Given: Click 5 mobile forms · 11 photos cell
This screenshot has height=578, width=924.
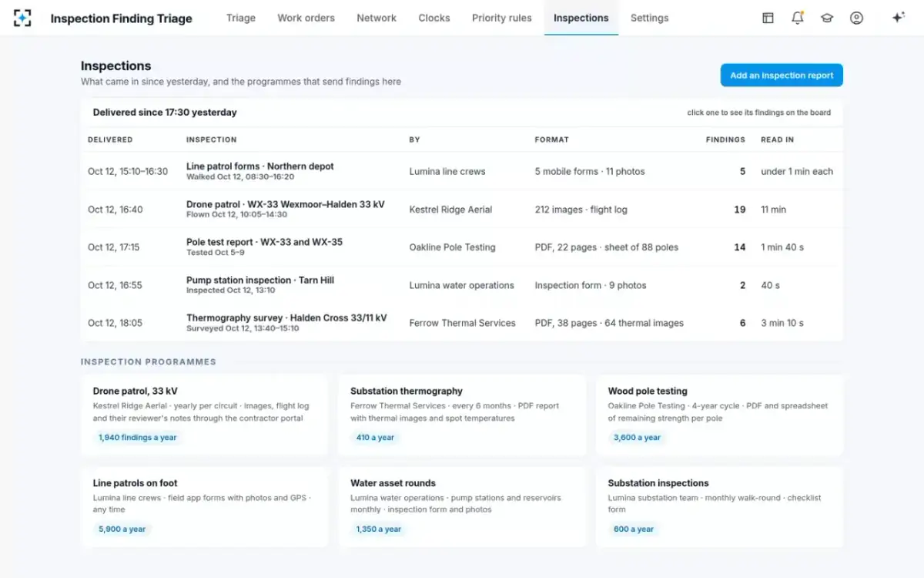Looking at the screenshot, I should click(590, 172).
